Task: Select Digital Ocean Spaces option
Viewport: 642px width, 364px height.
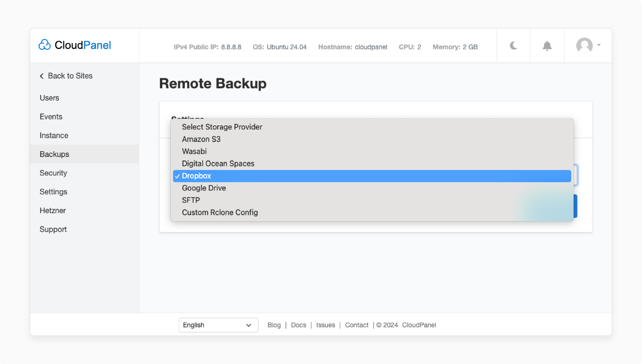Action: coord(372,164)
